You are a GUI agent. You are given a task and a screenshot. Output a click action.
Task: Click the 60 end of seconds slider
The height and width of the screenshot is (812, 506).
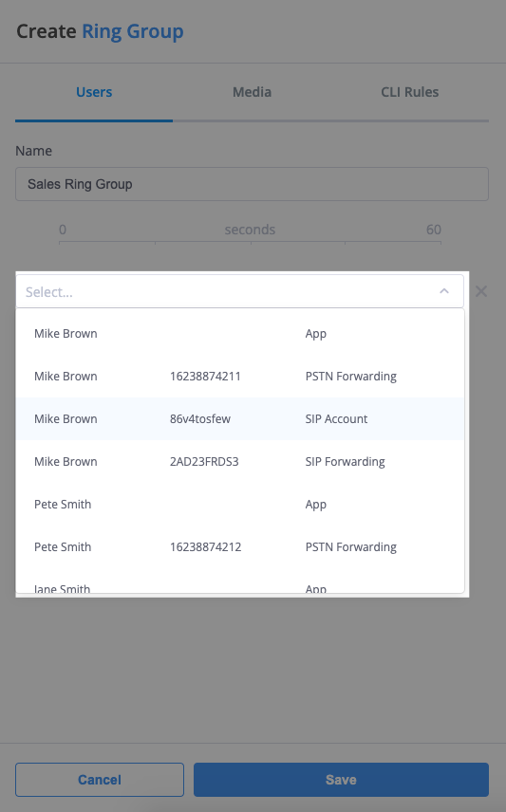(434, 230)
